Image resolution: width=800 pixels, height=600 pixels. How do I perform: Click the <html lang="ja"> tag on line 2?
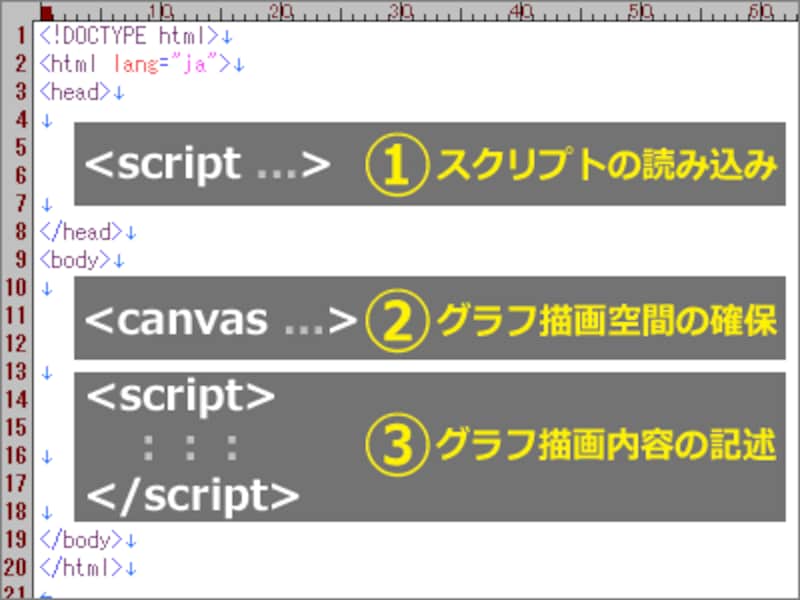click(135, 64)
